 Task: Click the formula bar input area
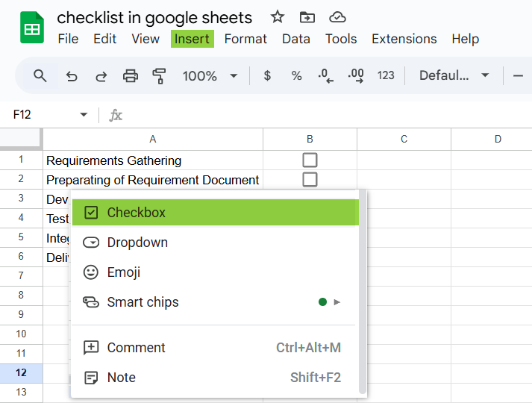326,115
